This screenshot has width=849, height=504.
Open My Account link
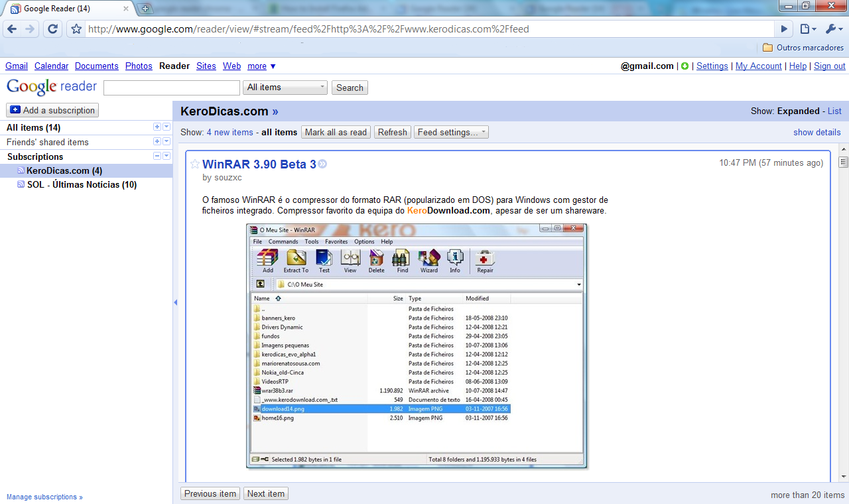(x=759, y=66)
